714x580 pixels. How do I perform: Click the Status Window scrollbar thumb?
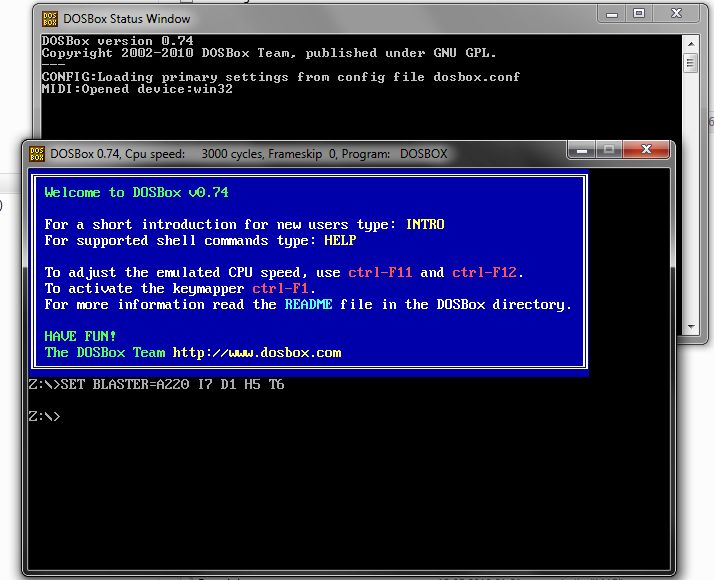pos(691,63)
